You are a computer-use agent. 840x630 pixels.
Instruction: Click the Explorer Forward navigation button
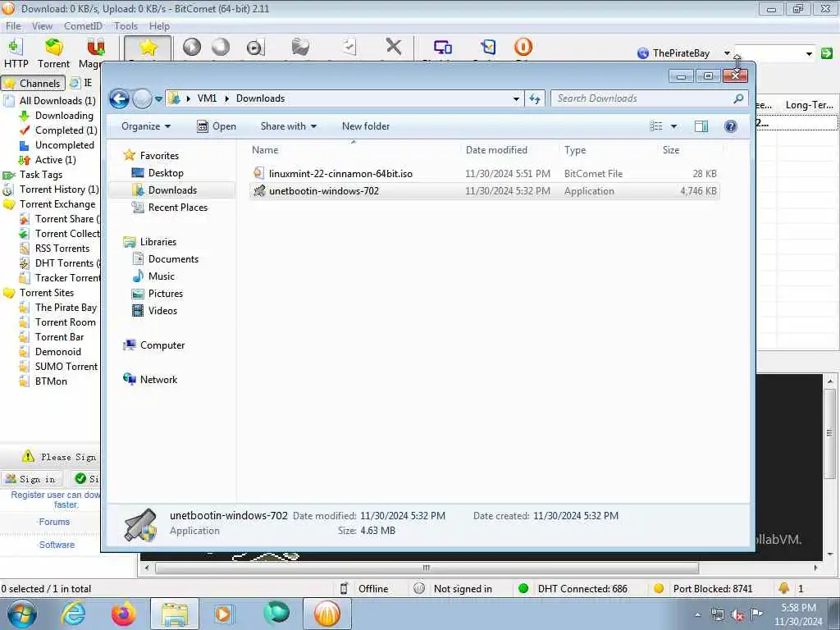point(142,98)
